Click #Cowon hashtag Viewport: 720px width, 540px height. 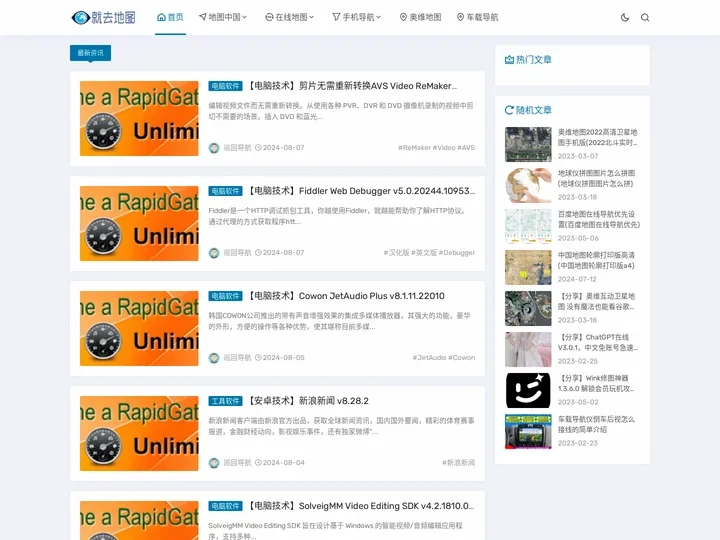click(461, 358)
